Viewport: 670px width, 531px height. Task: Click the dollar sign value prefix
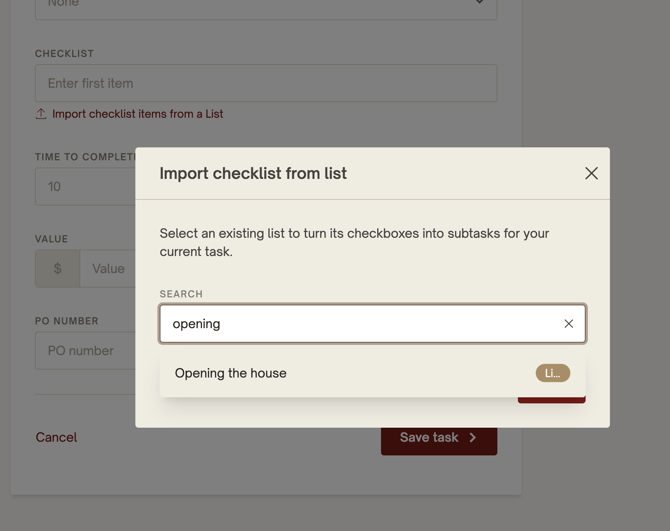57,269
